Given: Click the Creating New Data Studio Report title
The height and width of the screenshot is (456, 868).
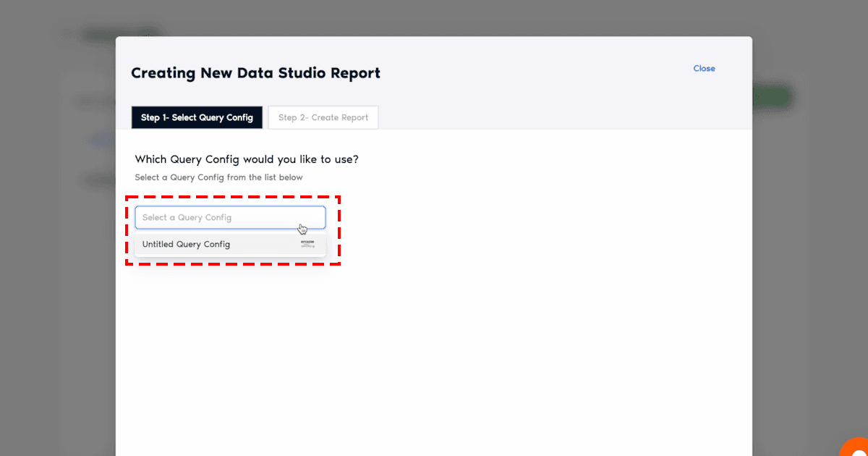Looking at the screenshot, I should 255,73.
